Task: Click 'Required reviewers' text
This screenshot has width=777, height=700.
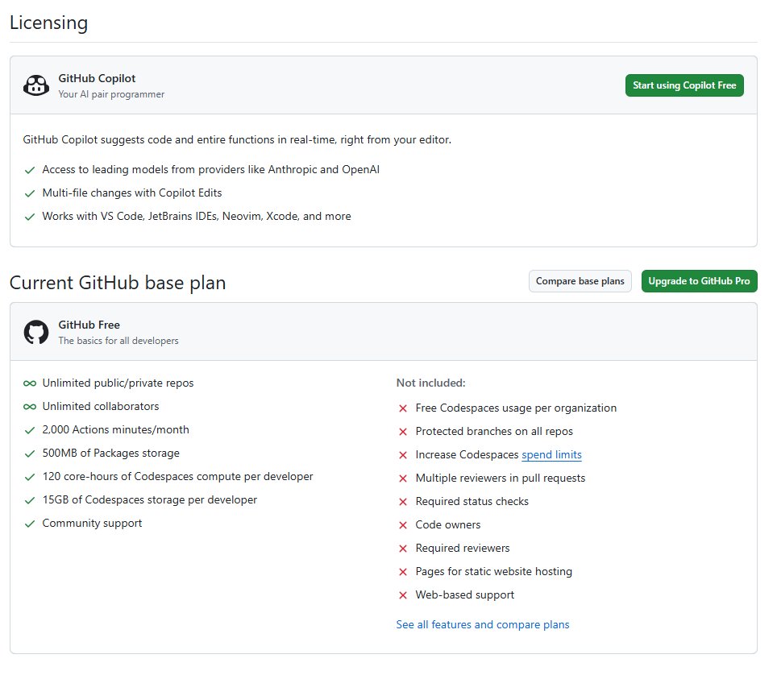Action: click(463, 548)
